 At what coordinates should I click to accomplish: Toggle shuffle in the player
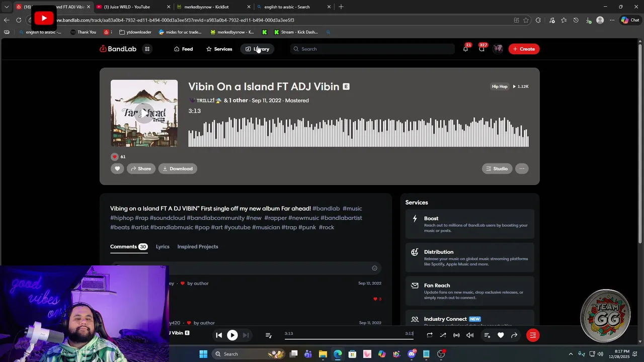[443, 335]
